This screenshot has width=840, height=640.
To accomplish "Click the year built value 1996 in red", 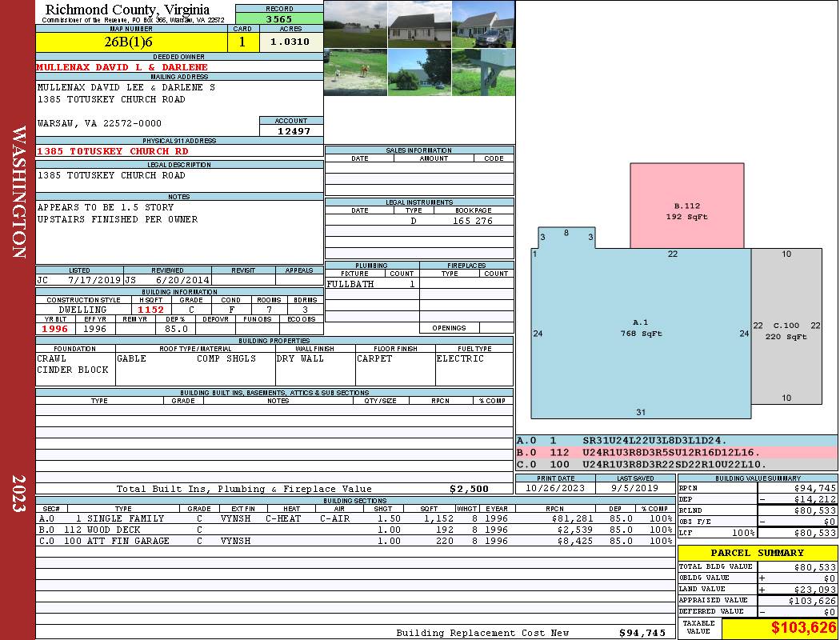I will click(x=55, y=329).
